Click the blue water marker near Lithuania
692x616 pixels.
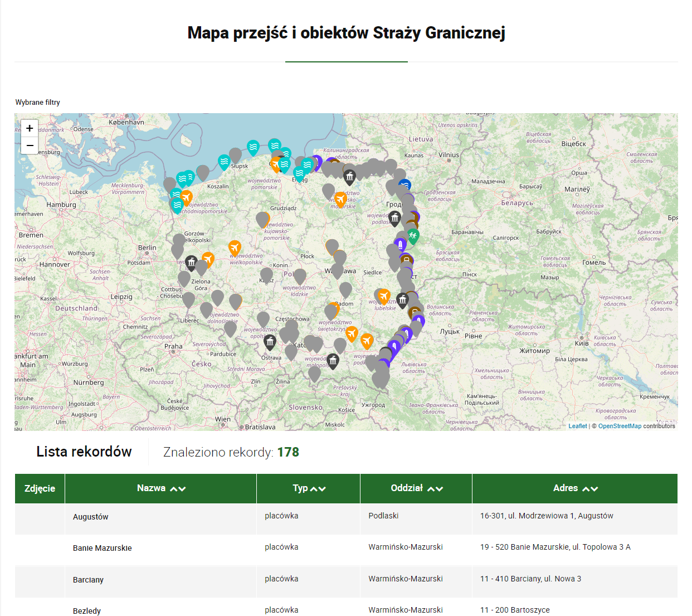[405, 185]
